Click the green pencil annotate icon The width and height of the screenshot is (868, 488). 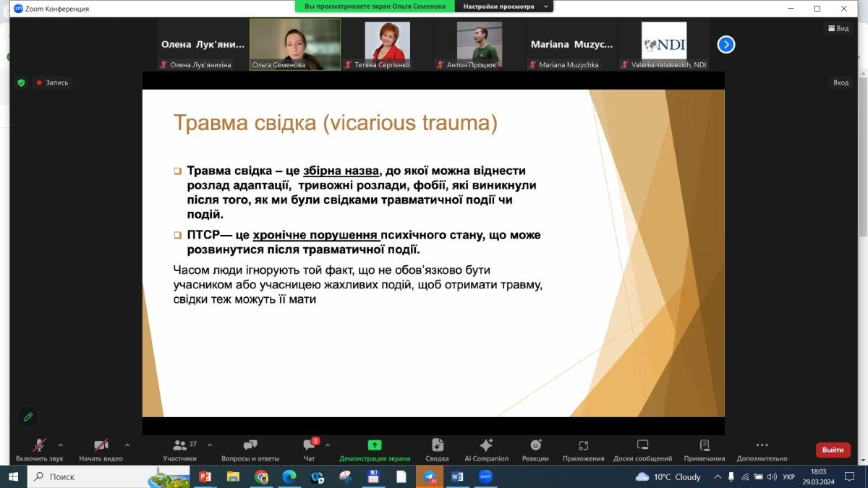click(28, 417)
